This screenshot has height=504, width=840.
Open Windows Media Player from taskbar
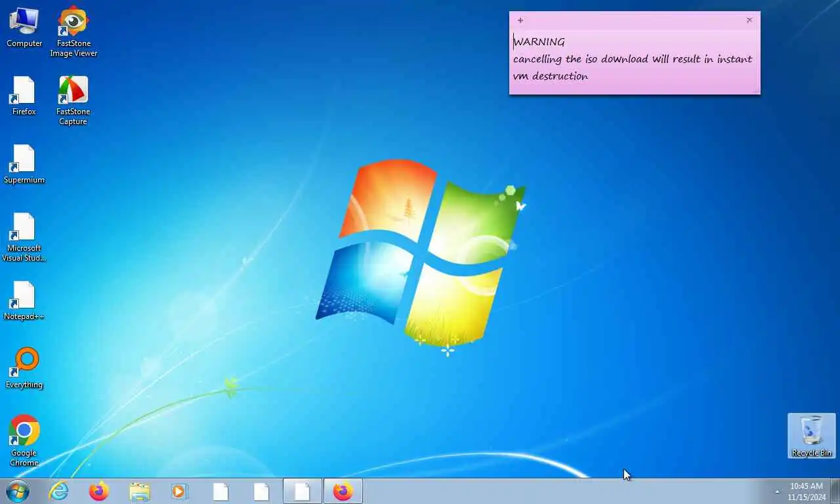pyautogui.click(x=180, y=491)
